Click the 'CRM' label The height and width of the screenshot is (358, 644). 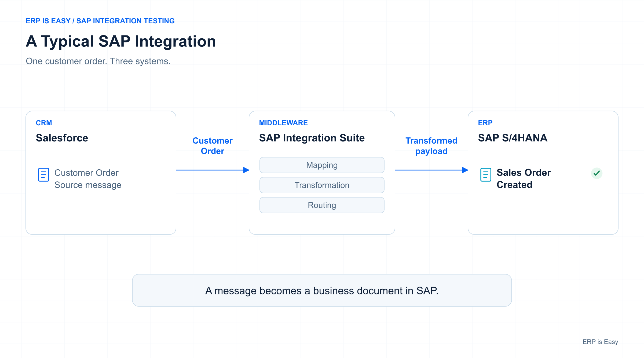tap(44, 123)
